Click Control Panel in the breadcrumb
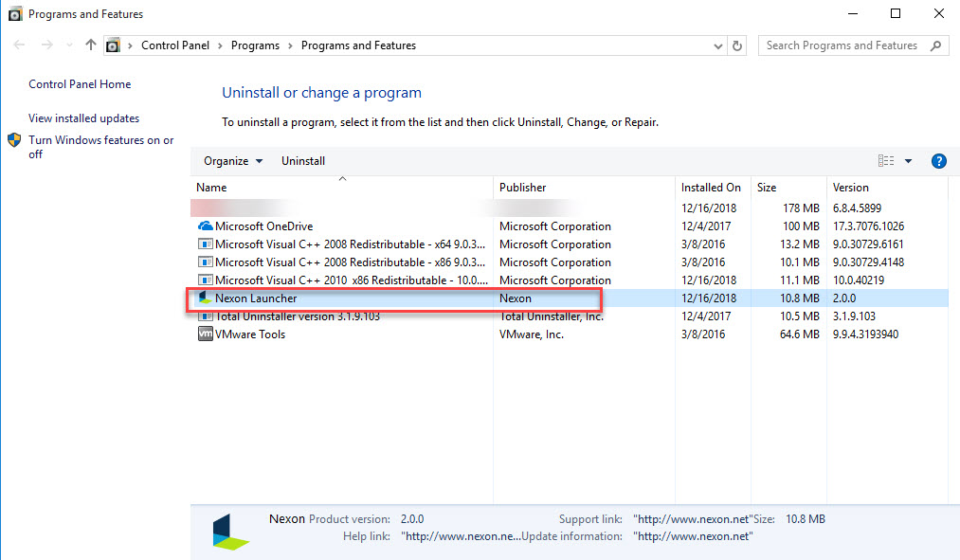The image size is (960, 560). 175,45
